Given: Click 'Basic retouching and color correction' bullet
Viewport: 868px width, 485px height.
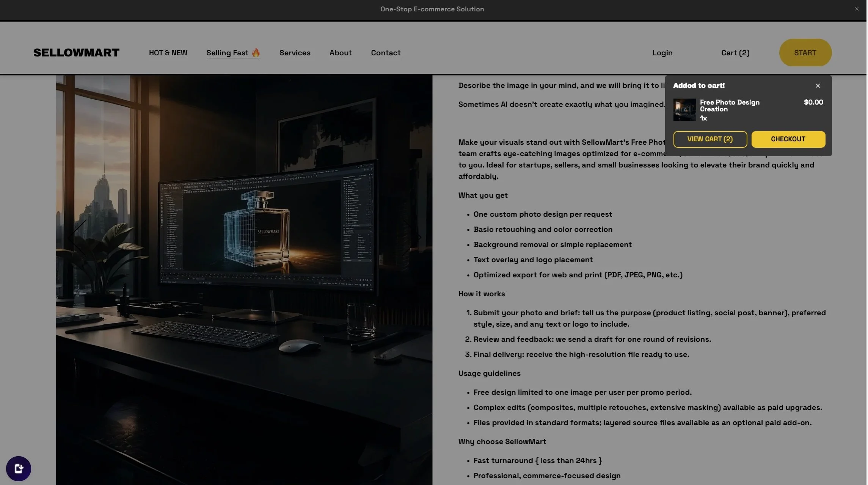Looking at the screenshot, I should point(543,230).
